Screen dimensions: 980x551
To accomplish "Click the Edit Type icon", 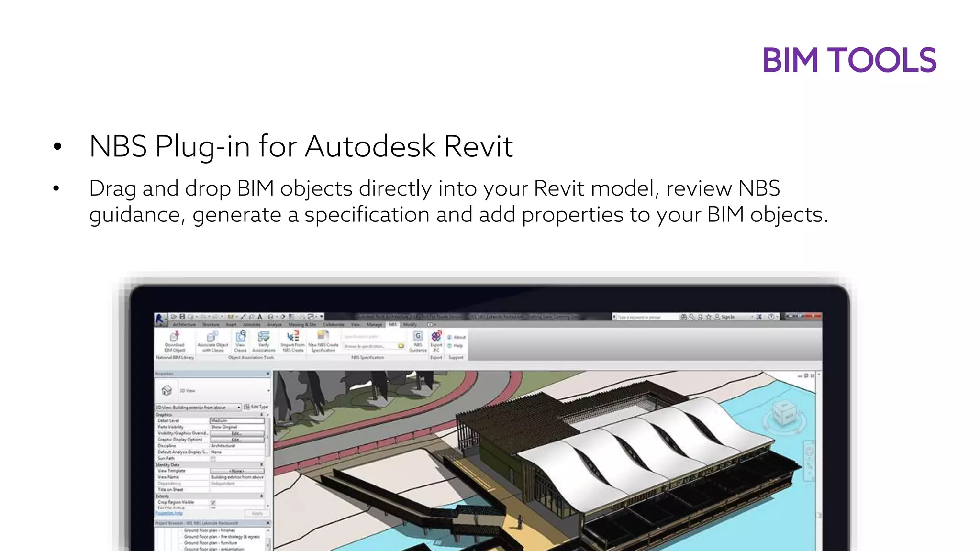I will point(247,407).
